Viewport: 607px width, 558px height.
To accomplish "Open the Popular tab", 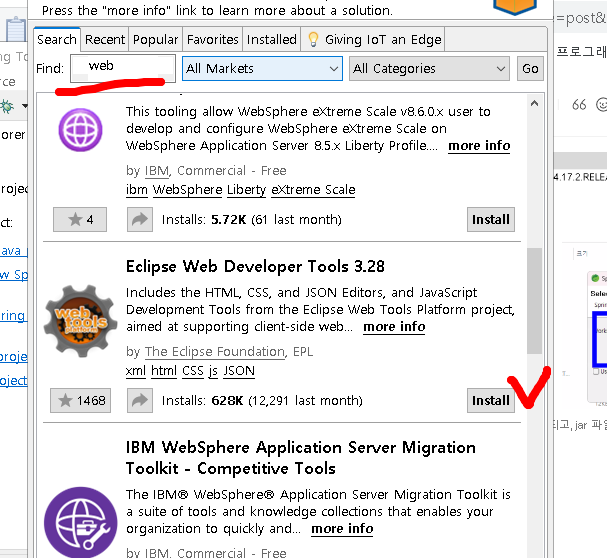I will 155,39.
